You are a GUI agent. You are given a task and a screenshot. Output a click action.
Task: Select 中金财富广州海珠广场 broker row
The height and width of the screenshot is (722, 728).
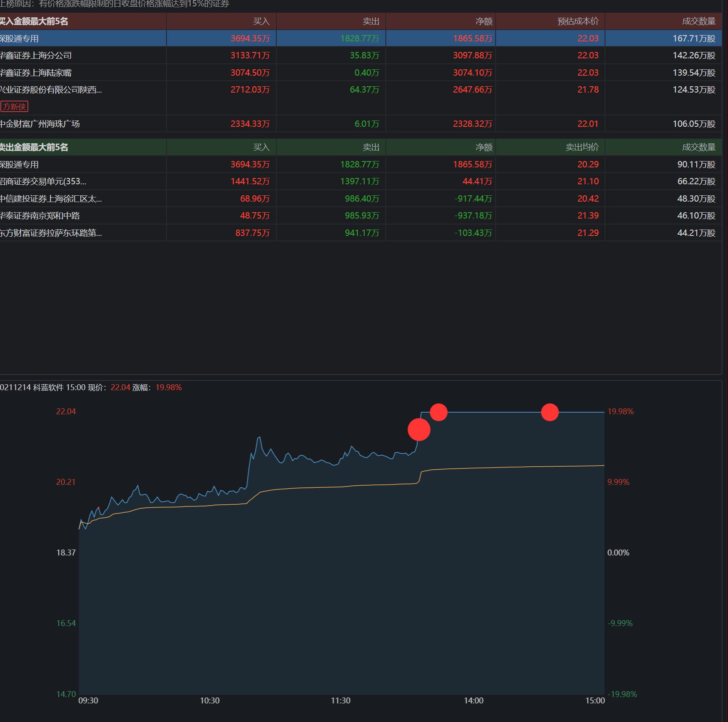point(361,124)
